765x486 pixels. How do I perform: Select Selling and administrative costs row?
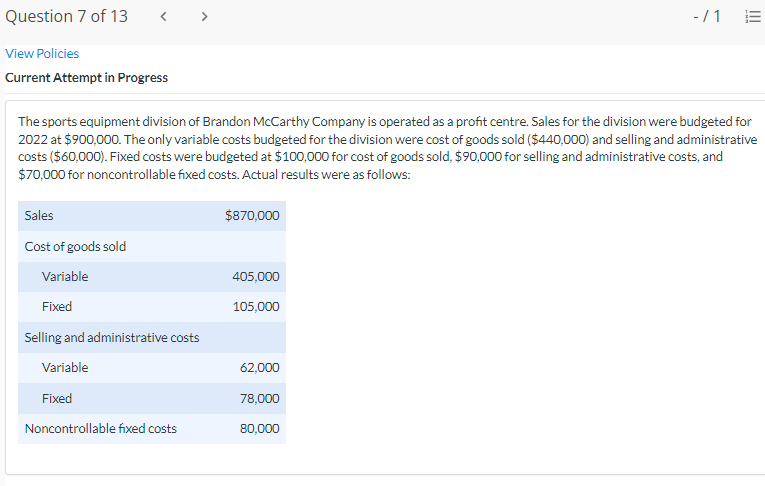111,337
